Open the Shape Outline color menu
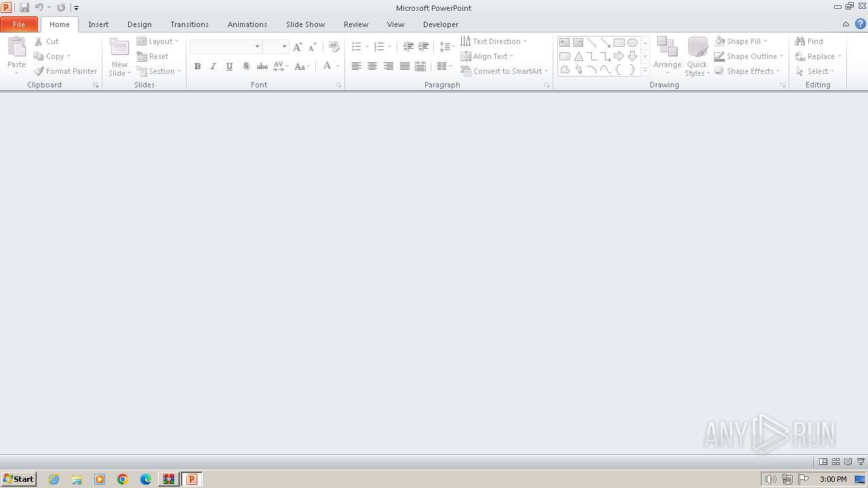 [749, 56]
